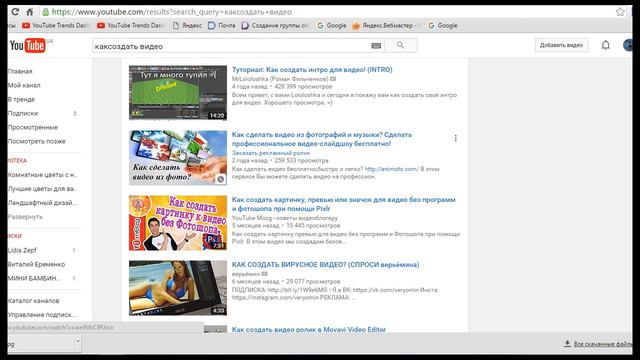Click the animoto.com link in the description

point(391,169)
